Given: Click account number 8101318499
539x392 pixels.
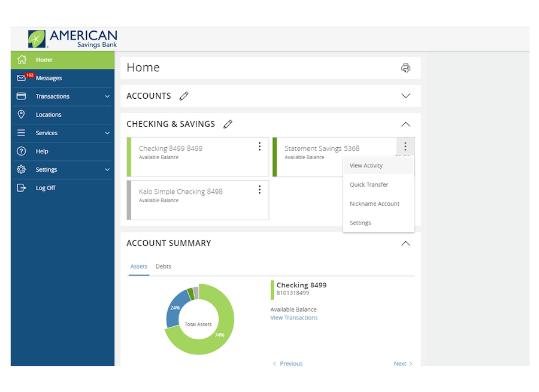Looking at the screenshot, I should (293, 293).
